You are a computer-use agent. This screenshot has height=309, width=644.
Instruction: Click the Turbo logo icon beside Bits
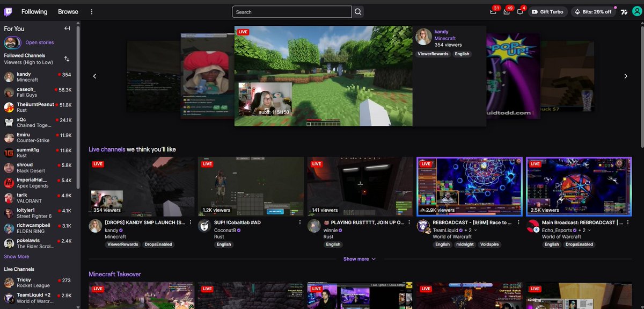[x=624, y=12]
